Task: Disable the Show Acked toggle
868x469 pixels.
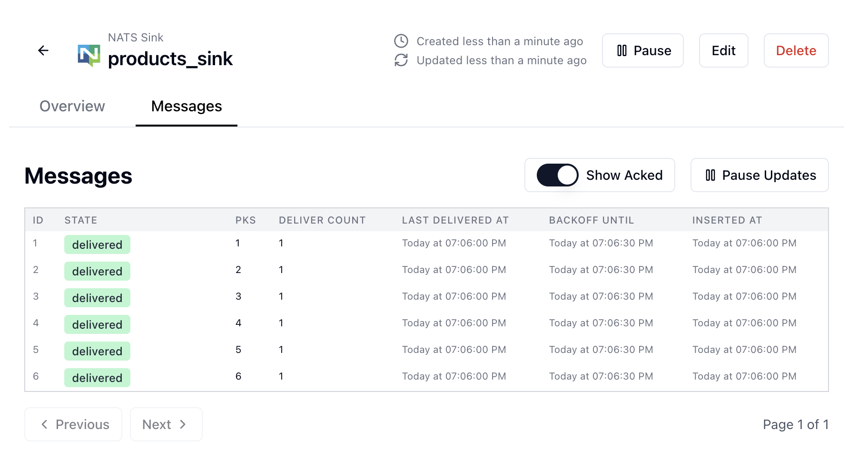Action: [x=556, y=175]
